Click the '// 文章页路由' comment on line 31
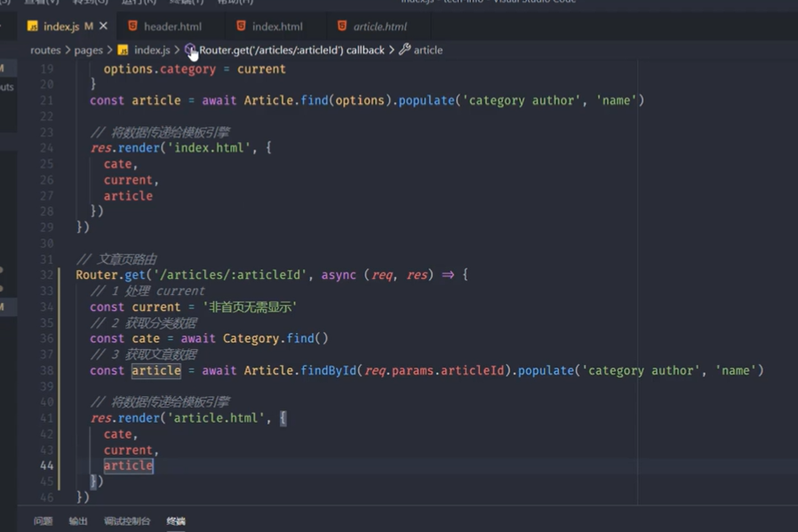This screenshot has height=532, width=798. [116, 259]
